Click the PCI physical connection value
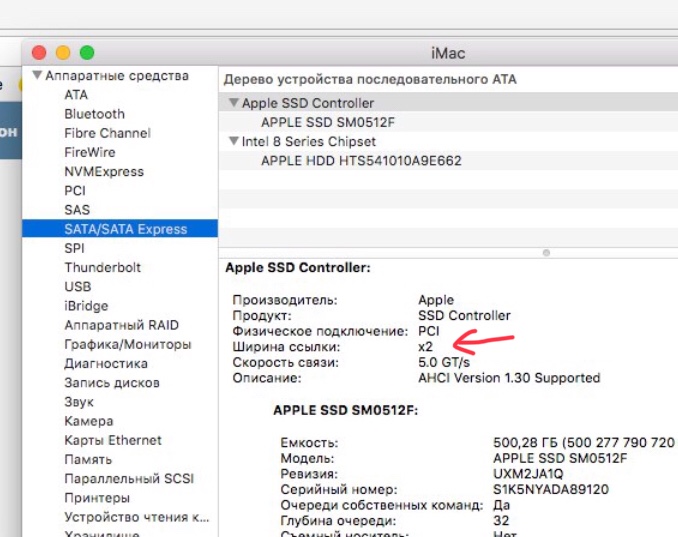This screenshot has height=537, width=678. (x=429, y=331)
